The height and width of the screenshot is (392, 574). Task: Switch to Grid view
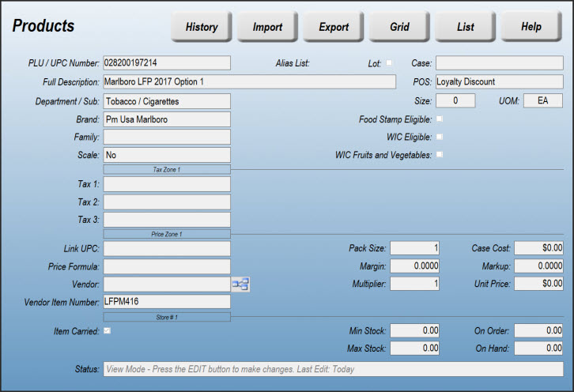pyautogui.click(x=399, y=26)
